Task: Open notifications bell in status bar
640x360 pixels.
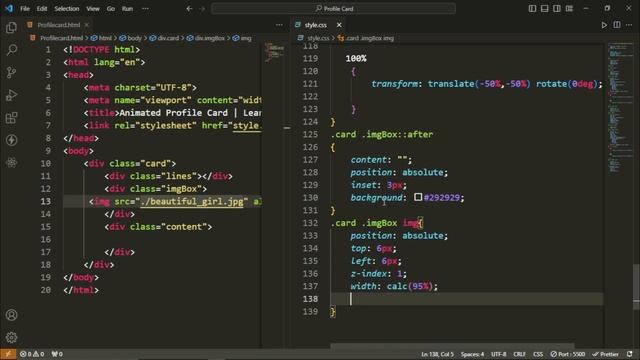Action: pos(630,354)
